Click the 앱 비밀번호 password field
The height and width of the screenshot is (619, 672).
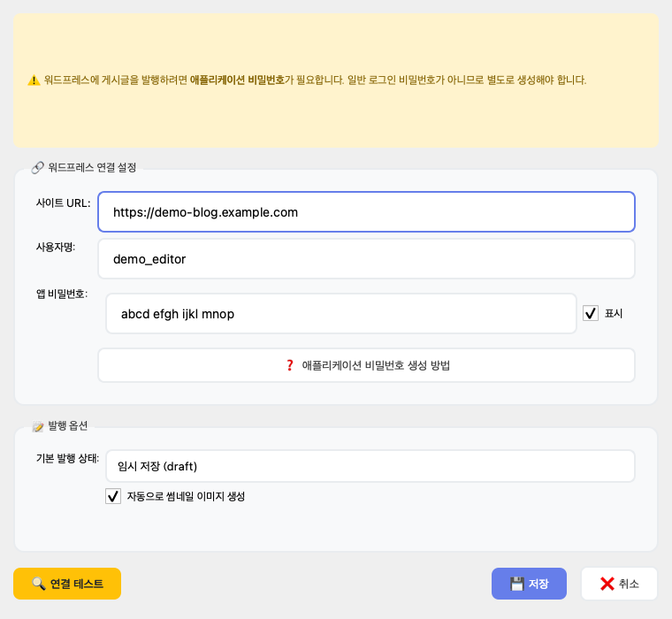pyautogui.click(x=341, y=313)
